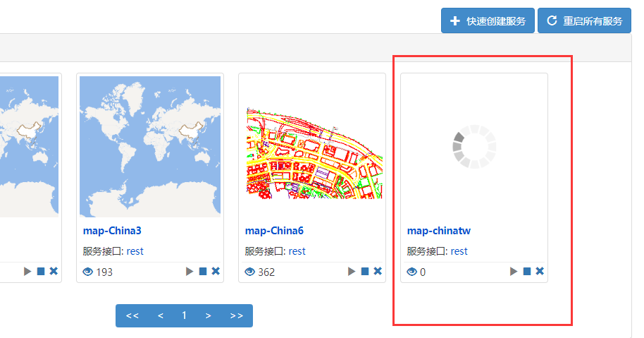Click the map-China6 CAD street map thumbnail
This screenshot has height=338, width=644.
314,153
